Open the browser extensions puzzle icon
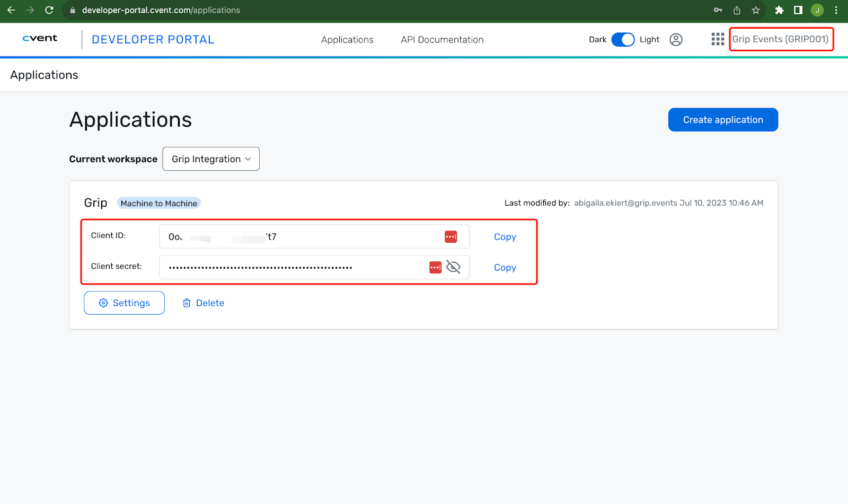Viewport: 848px width, 504px height. [779, 10]
